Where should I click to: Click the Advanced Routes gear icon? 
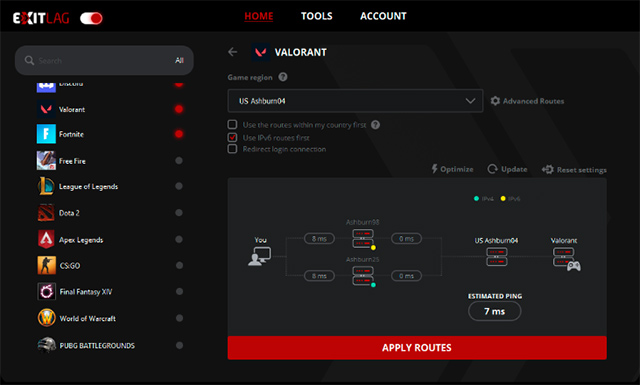[495, 101]
